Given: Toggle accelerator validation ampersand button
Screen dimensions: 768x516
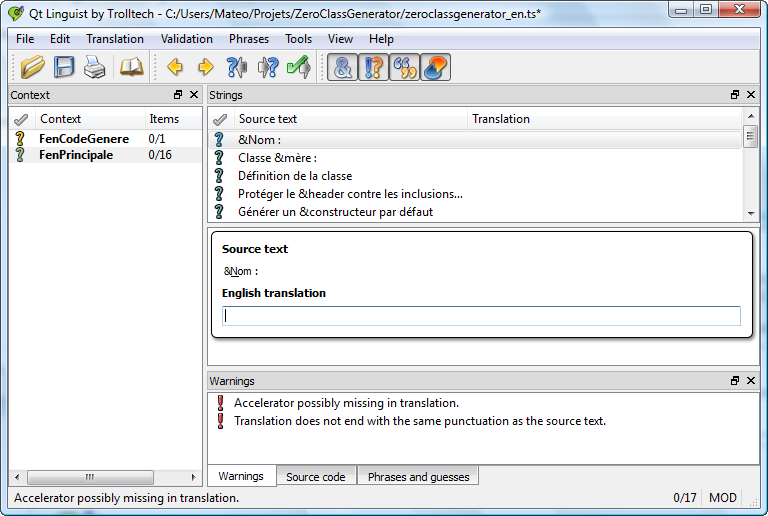Looking at the screenshot, I should [342, 67].
